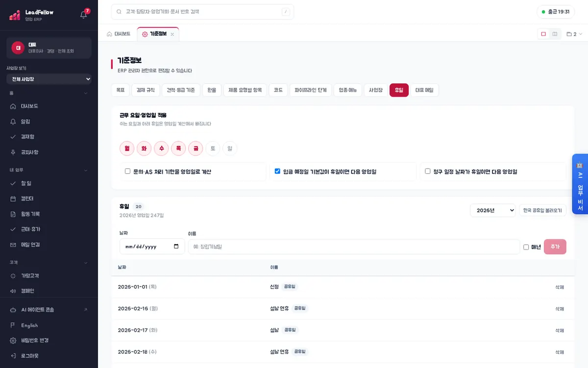Screen dimensions: 588x368
Task: Open the 2026년 year dropdown
Action: (493, 210)
